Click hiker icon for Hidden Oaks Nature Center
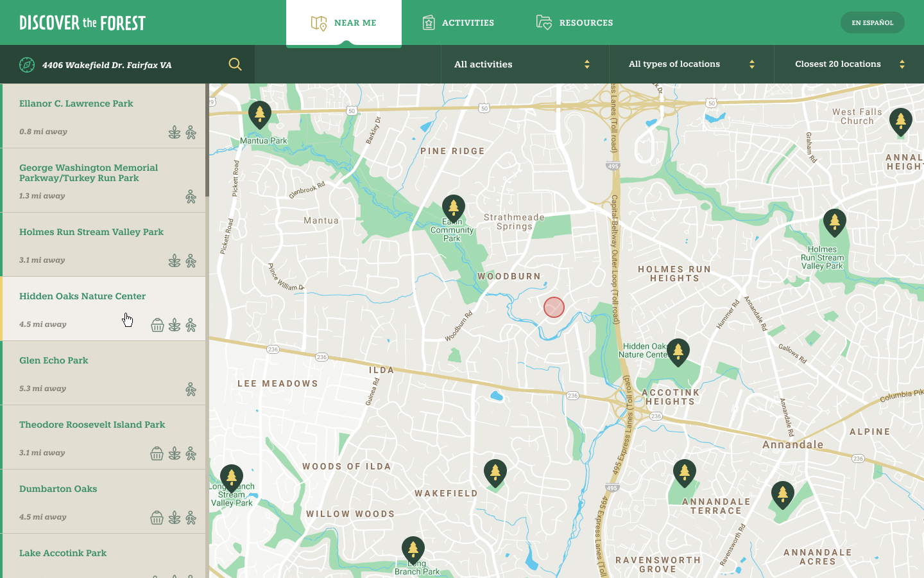Screen dimensions: 924x578 (191, 325)
